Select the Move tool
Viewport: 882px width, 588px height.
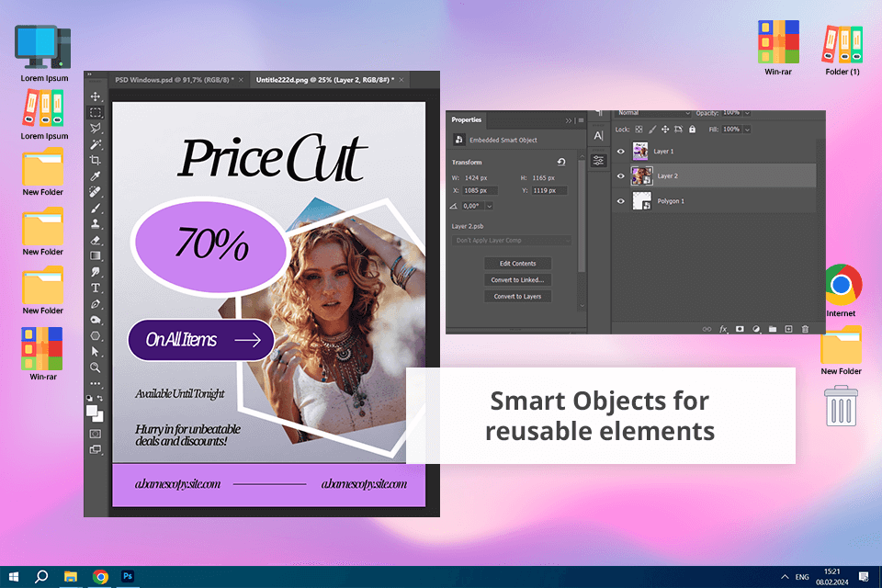pos(95,96)
